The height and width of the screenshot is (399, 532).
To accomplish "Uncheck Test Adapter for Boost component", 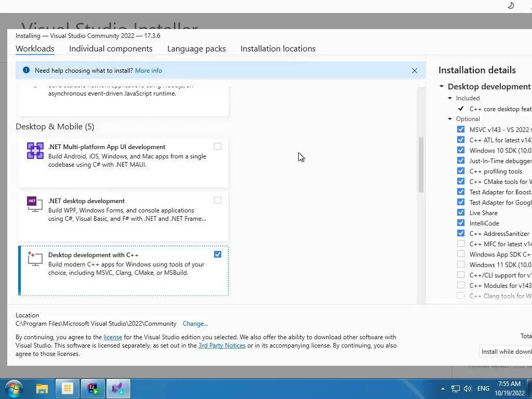I will pyautogui.click(x=460, y=192).
